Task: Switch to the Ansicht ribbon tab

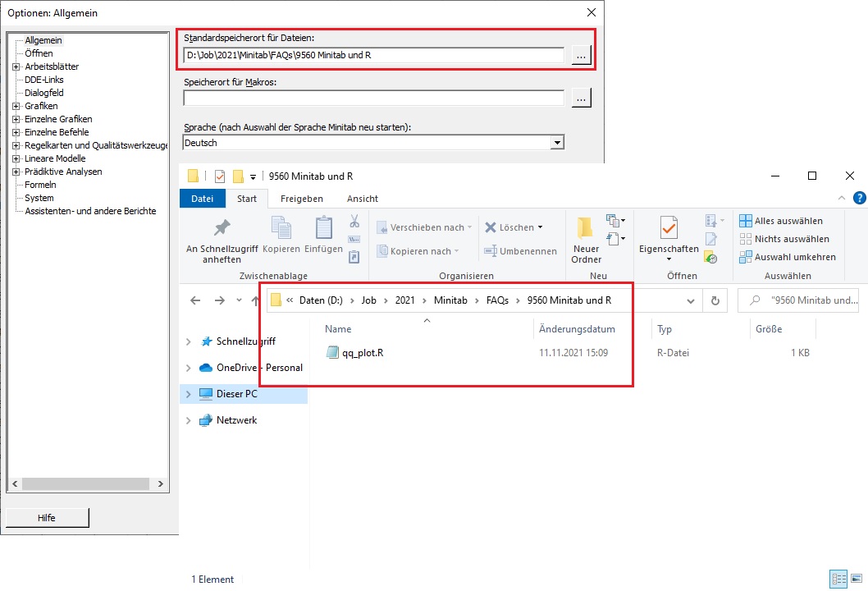Action: coord(363,199)
